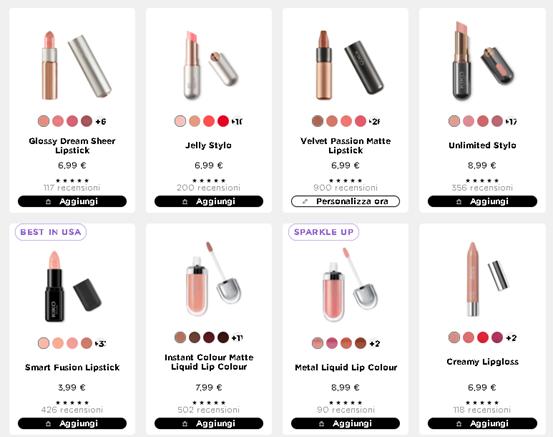Add Metal Liquid Lip Colour to bag

click(345, 423)
